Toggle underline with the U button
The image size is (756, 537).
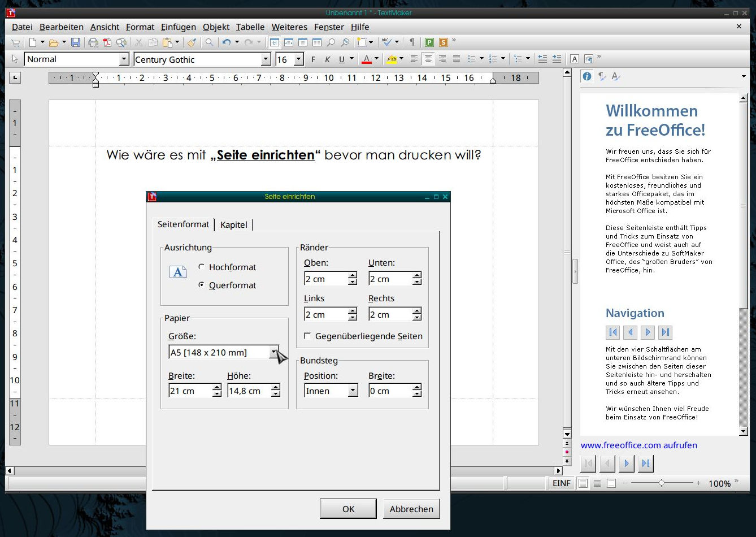[341, 59]
